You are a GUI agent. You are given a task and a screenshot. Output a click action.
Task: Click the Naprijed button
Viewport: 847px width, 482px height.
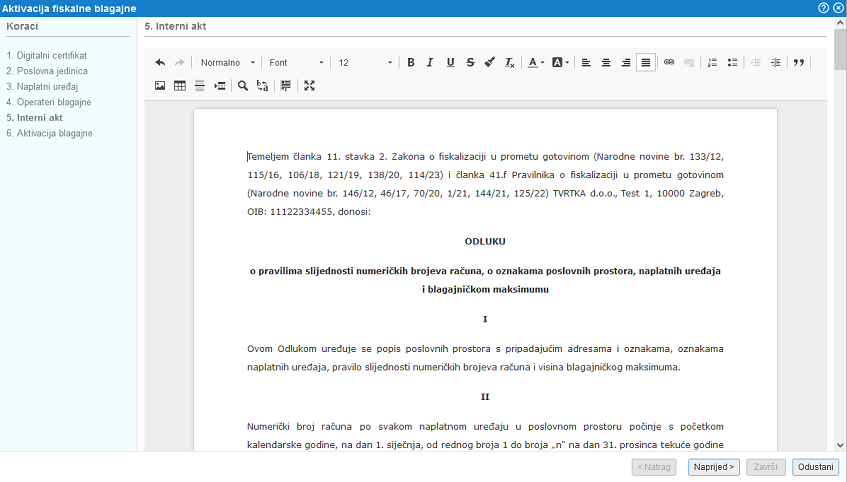coord(714,467)
